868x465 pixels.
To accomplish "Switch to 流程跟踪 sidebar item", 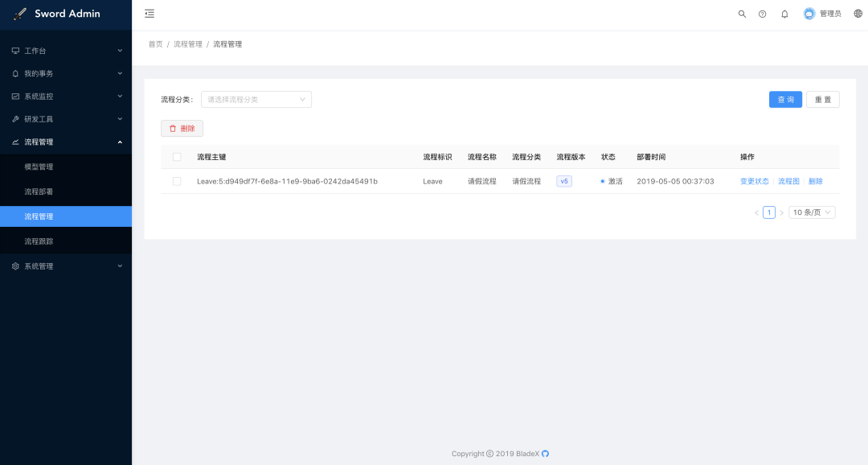I will pos(38,241).
